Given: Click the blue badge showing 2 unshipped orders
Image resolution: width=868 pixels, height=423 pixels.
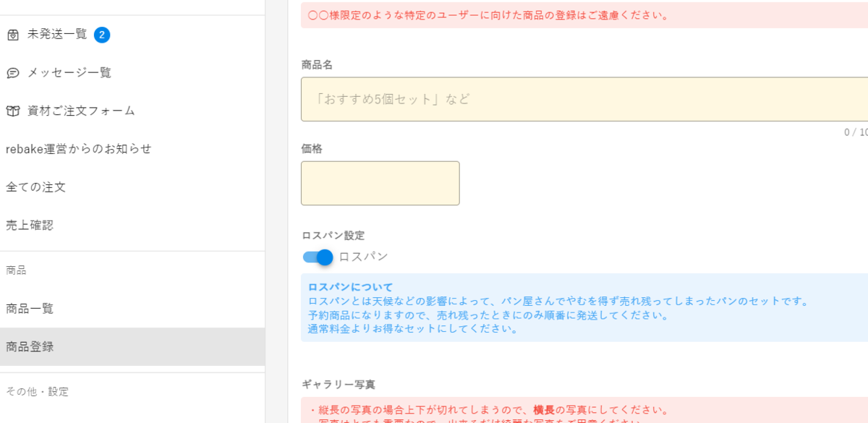Looking at the screenshot, I should coord(102,34).
